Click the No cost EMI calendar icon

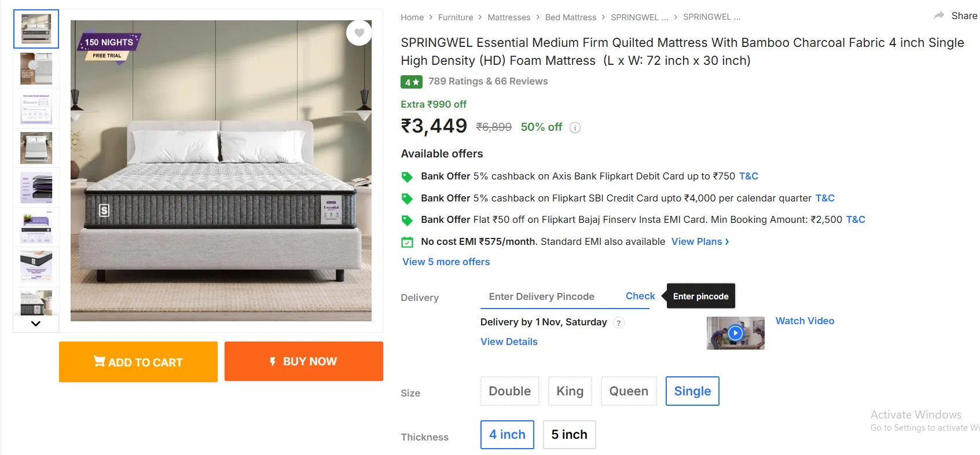[x=408, y=242]
